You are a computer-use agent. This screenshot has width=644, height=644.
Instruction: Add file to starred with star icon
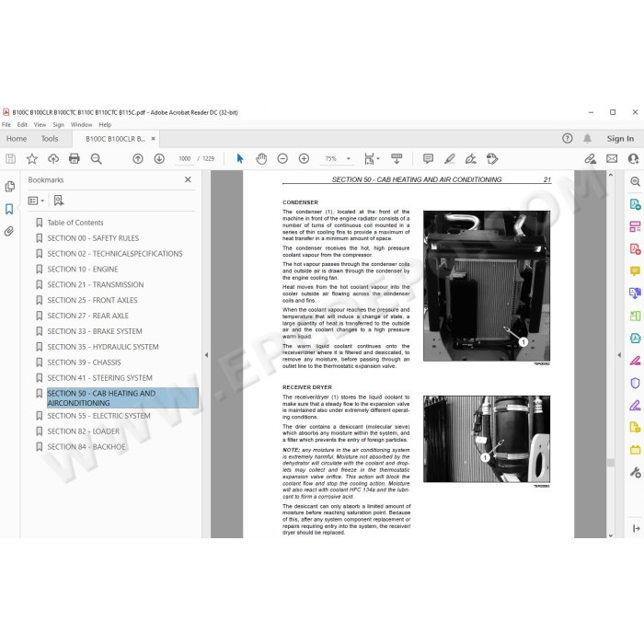(x=32, y=158)
